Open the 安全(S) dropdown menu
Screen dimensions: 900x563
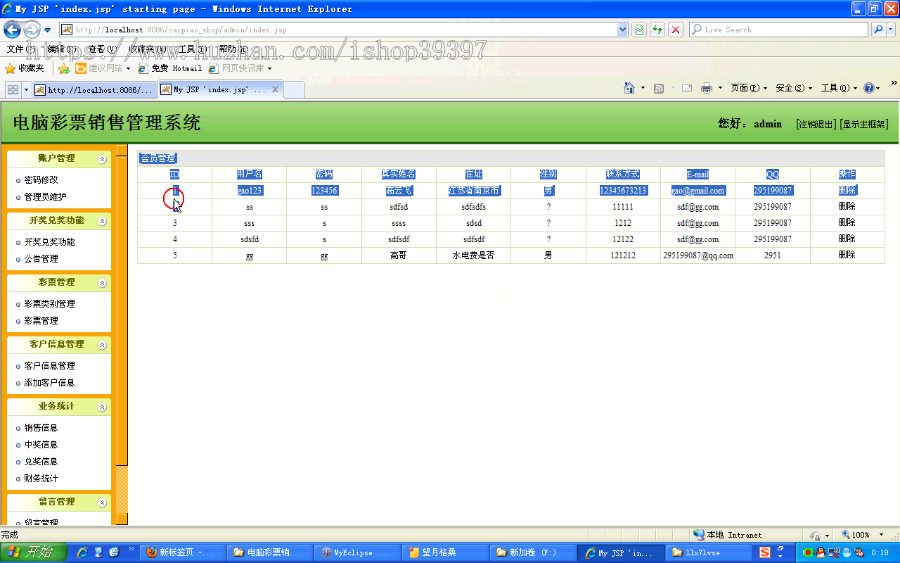click(x=794, y=88)
